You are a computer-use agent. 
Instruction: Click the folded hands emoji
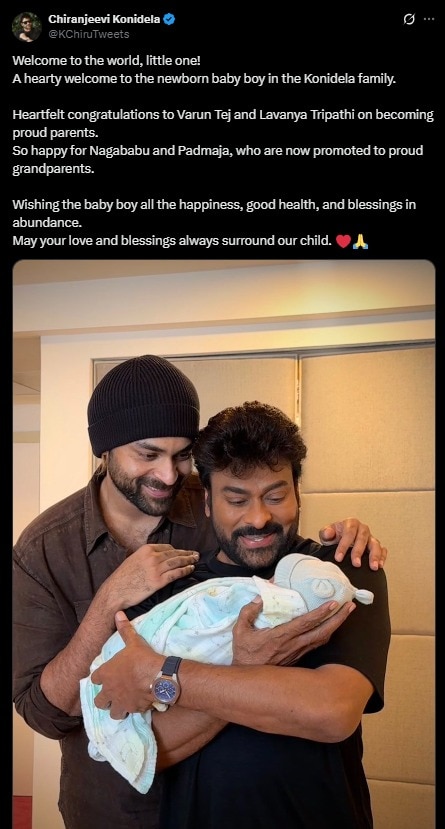coord(360,242)
